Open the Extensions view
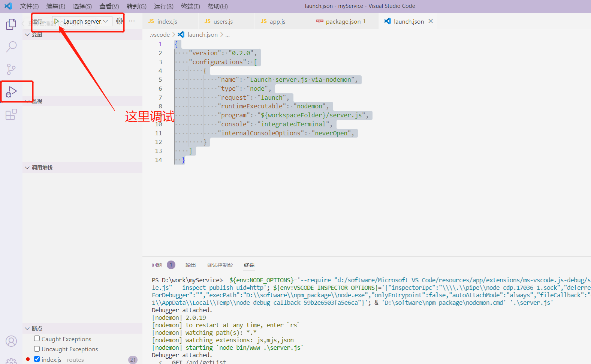The height and width of the screenshot is (364, 591). (x=11, y=114)
